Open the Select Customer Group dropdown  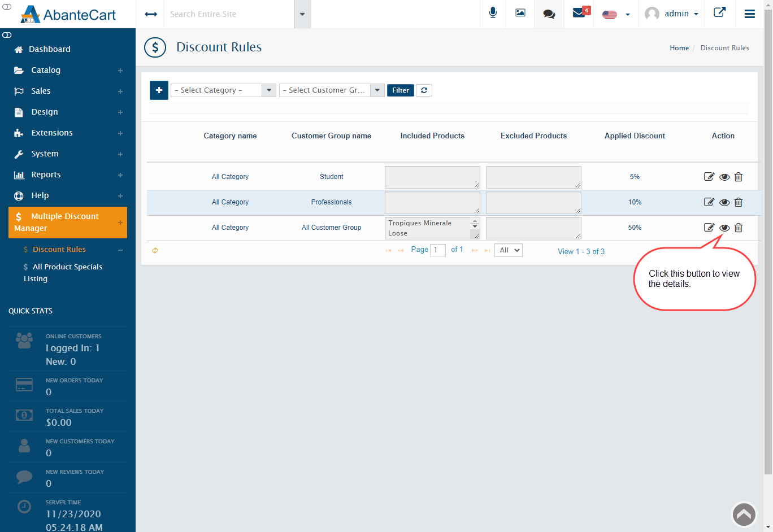[332, 90]
